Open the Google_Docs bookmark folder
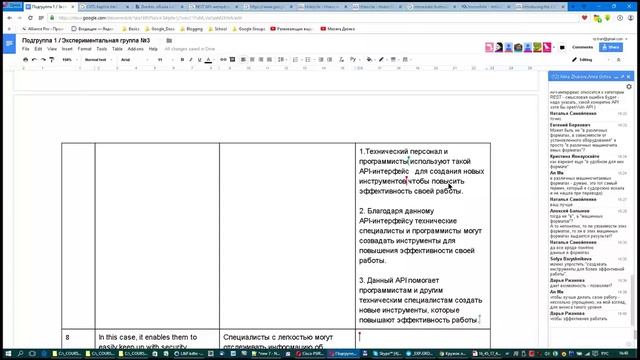Screen dimensions: 640x360 (x=160, y=29)
